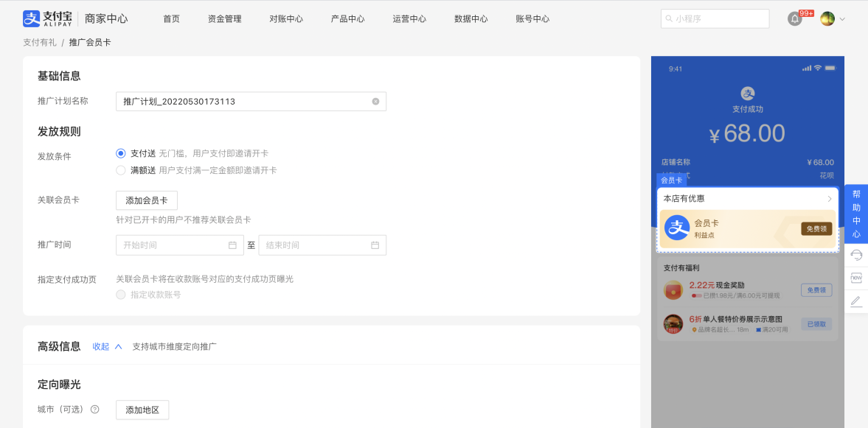The image size is (868, 428).
Task: Select the 满额送 radio option
Action: pyautogui.click(x=121, y=170)
